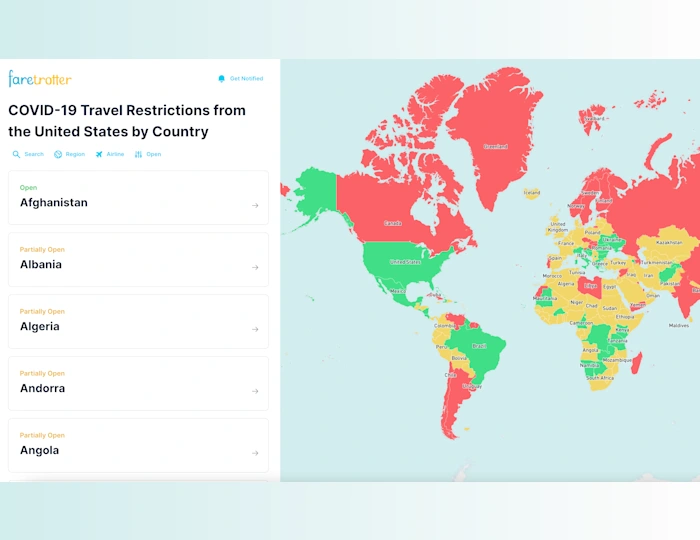Click the Faretrotter logo

click(40, 79)
